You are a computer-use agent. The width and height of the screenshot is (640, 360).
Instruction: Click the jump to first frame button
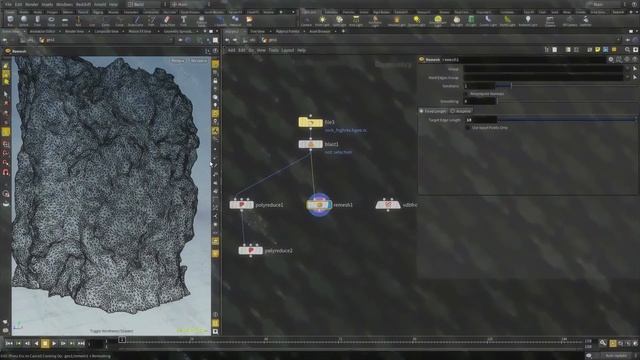click(9, 344)
